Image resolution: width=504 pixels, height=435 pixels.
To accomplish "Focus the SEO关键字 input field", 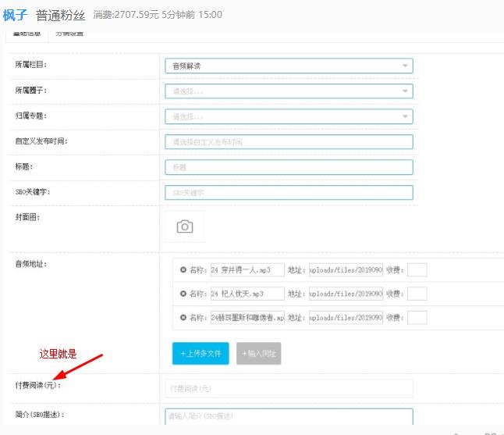I will (x=288, y=192).
